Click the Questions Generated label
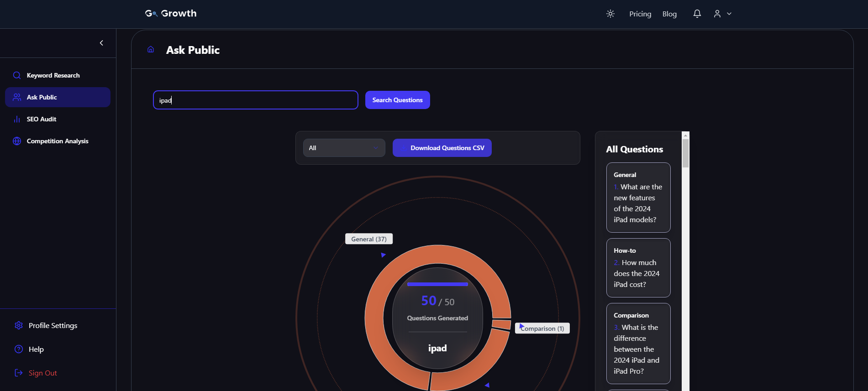The width and height of the screenshot is (868, 391). 437,318
